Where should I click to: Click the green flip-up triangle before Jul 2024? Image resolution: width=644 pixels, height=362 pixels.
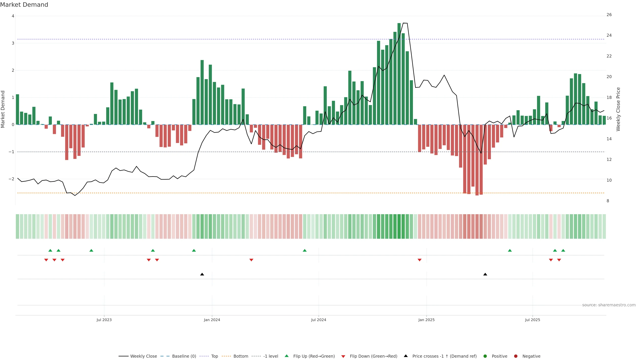(x=305, y=250)
